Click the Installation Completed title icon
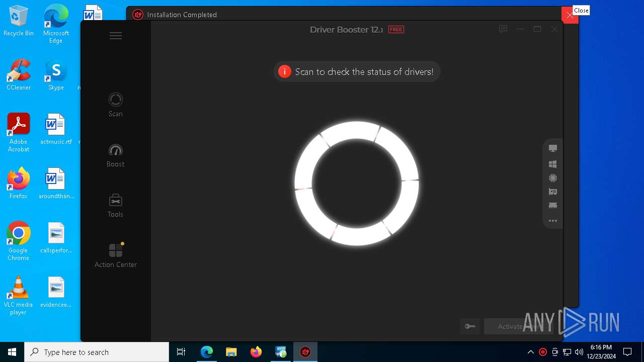This screenshot has width=644, height=362. click(138, 15)
